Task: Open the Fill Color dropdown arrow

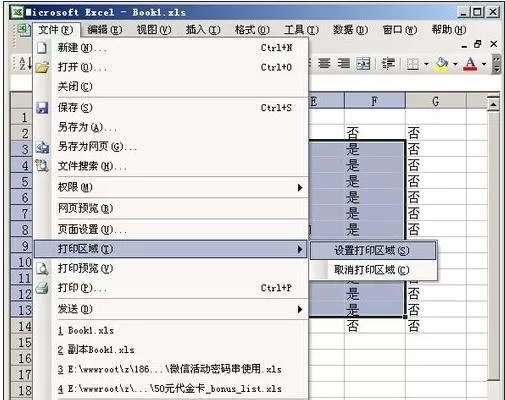Action: pyautogui.click(x=455, y=63)
